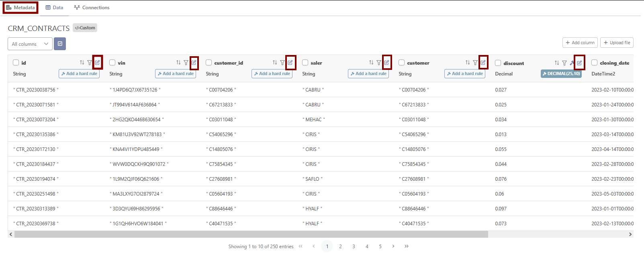Go to the last page of entries
Viewport: 644px width, 255px height.
407,246
